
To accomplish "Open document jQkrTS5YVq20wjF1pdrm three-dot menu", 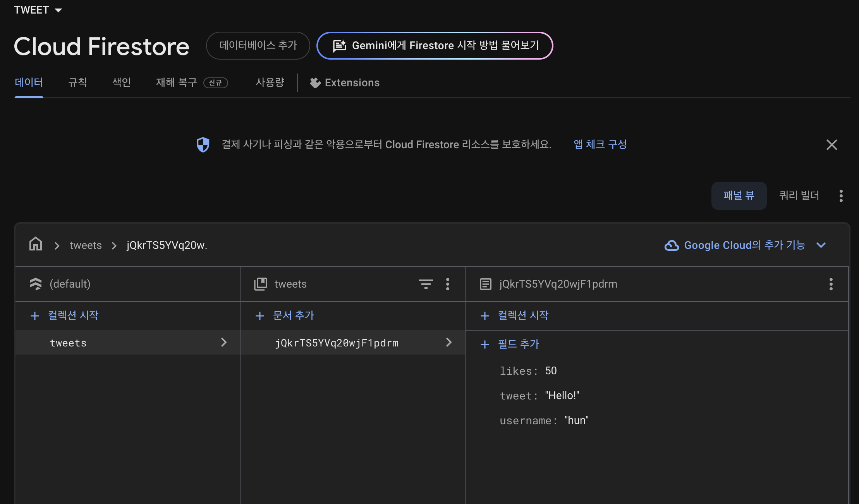I will (831, 284).
